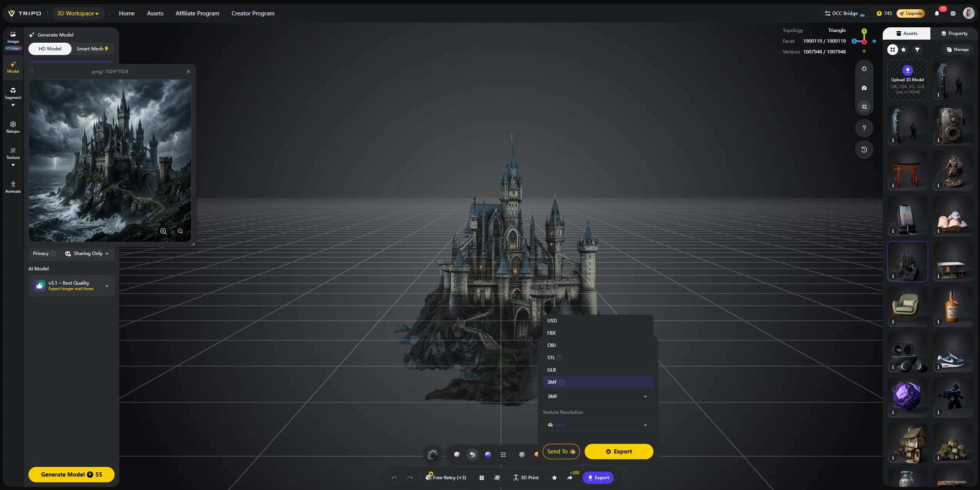980x490 pixels.
Task: Switch to the Assets tab
Action: pyautogui.click(x=907, y=33)
